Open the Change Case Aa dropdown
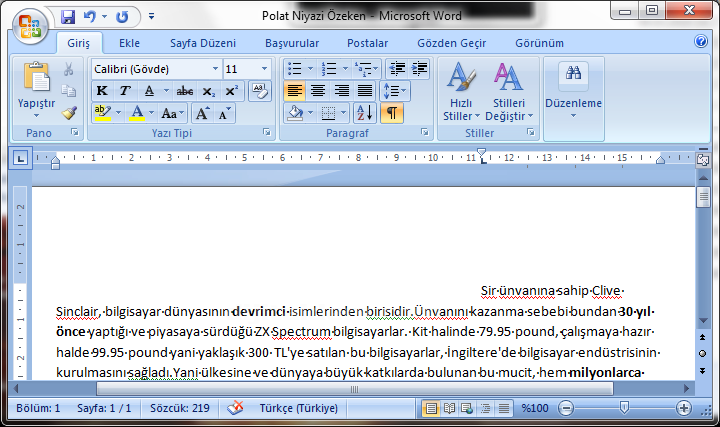Screen dimensions: 720x427 173,113
